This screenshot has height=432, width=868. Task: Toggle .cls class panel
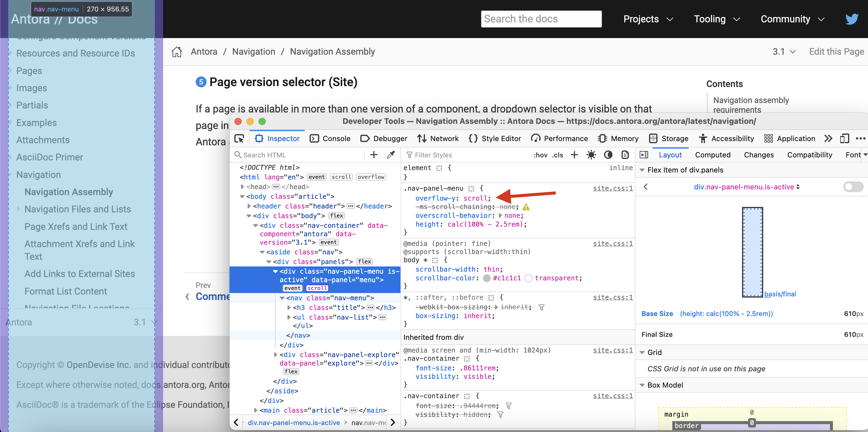[558, 155]
